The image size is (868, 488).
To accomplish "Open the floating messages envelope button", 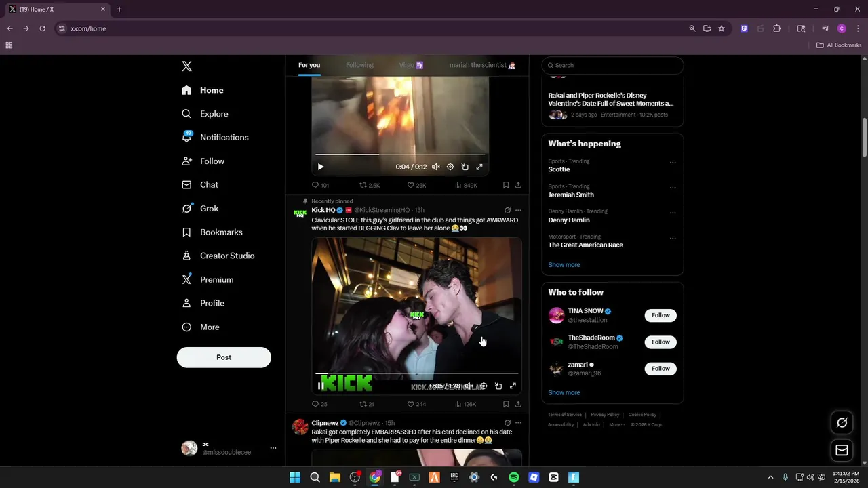I will [842, 450].
